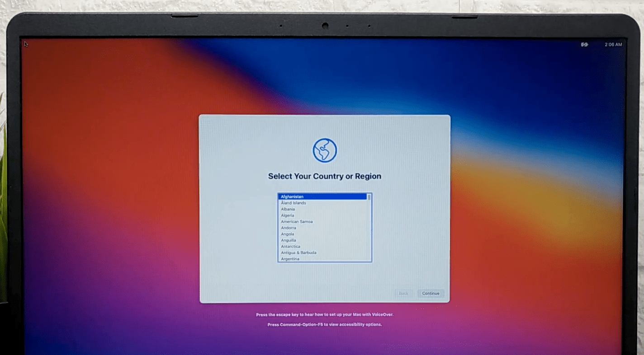Choose Albania from the country list
This screenshot has height=355, width=644.
coord(322,209)
